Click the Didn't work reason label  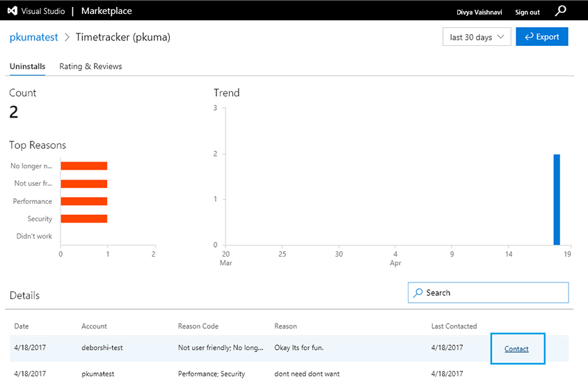[x=34, y=236]
